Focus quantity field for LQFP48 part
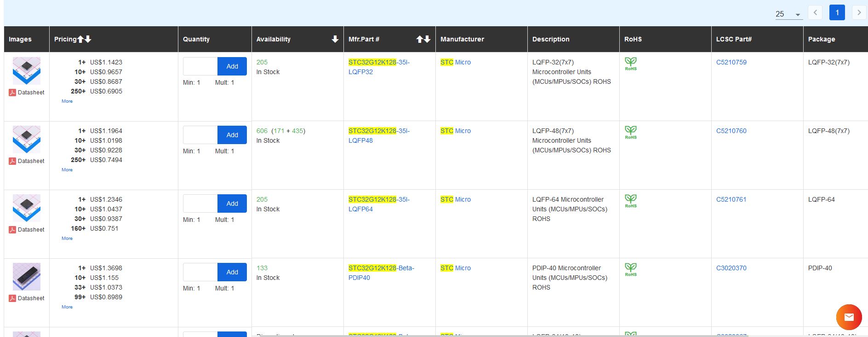Viewport: 868px width, 337px height. point(200,135)
